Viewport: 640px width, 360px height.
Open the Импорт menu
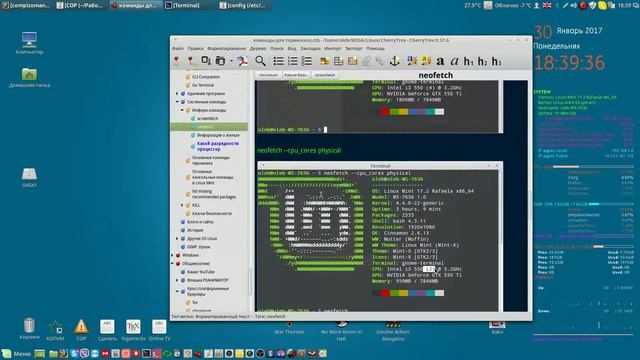pyautogui.click(x=333, y=48)
